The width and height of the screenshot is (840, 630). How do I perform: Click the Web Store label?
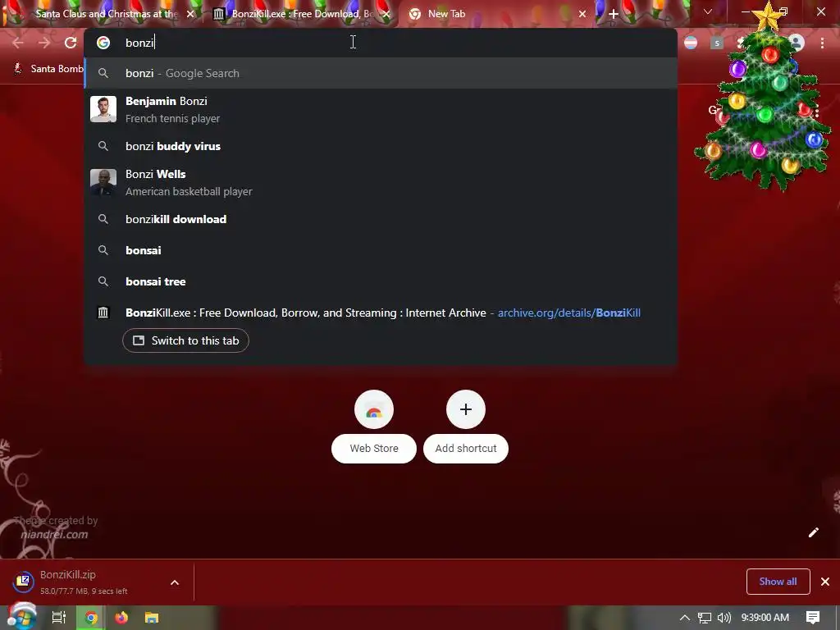(374, 449)
